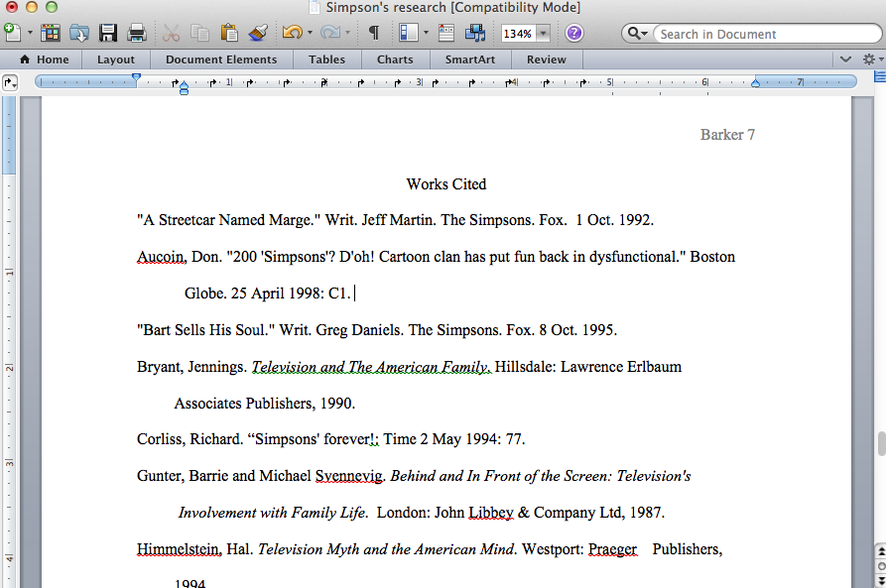Click the underlined word Praeger
Screen dimensions: 886x588
tap(612, 549)
